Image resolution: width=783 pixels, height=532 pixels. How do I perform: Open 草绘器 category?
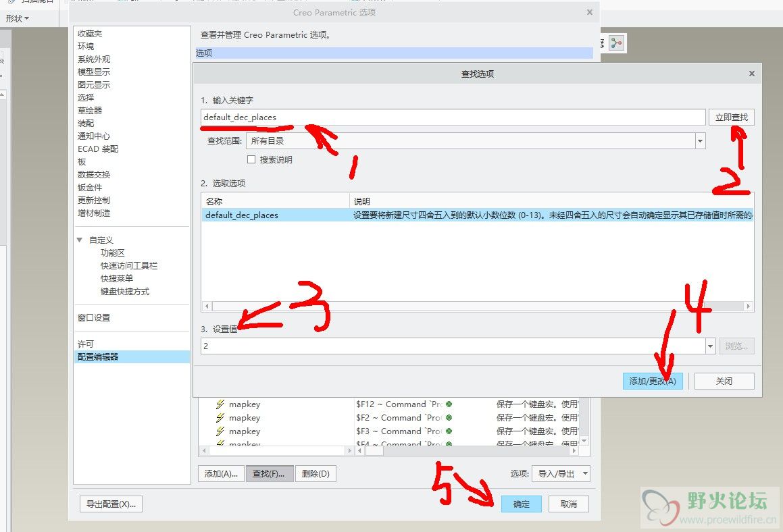[90, 110]
